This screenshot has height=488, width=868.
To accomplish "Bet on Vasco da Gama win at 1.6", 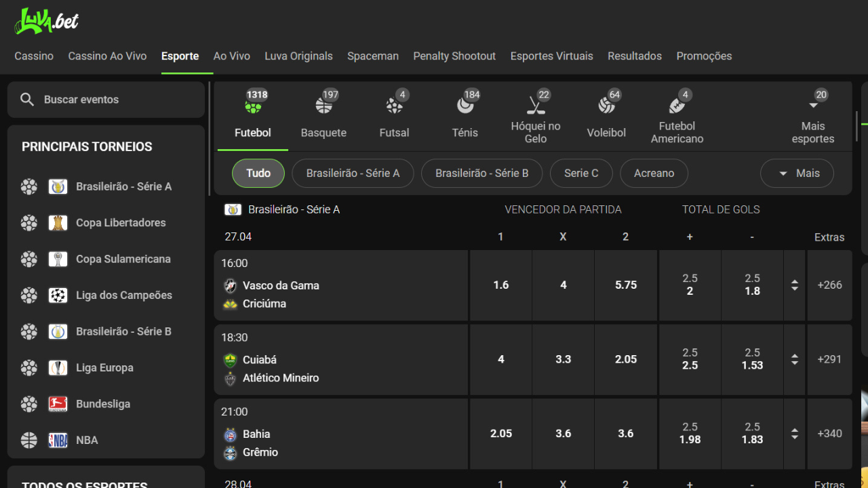I will 501,285.
